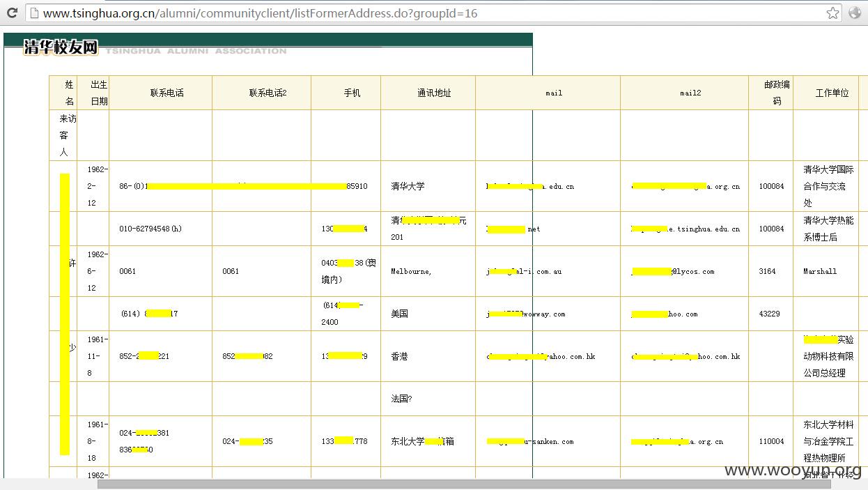This screenshot has width=868, height=490.
Task: Click the browser reload icon
Action: (12, 13)
